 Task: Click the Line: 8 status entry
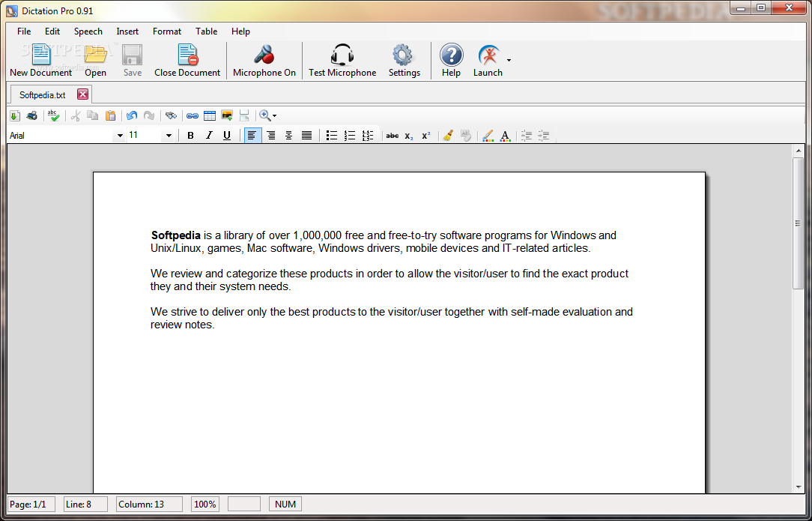85,504
